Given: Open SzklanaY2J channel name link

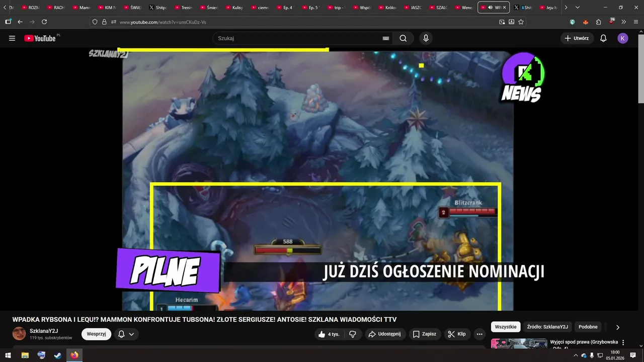Looking at the screenshot, I should [44, 331].
